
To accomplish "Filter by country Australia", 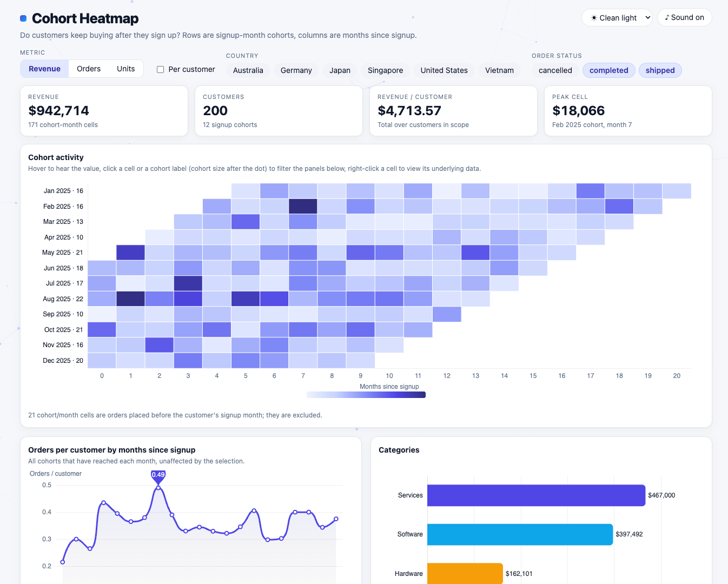I will [x=248, y=70].
